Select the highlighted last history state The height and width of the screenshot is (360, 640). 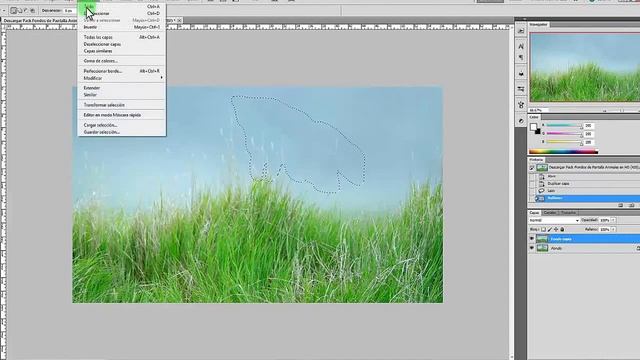pyautogui.click(x=588, y=198)
